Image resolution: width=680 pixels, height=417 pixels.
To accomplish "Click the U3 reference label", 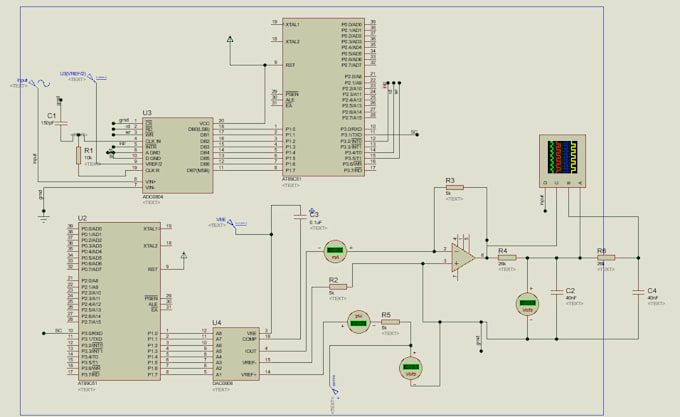I will (x=147, y=113).
